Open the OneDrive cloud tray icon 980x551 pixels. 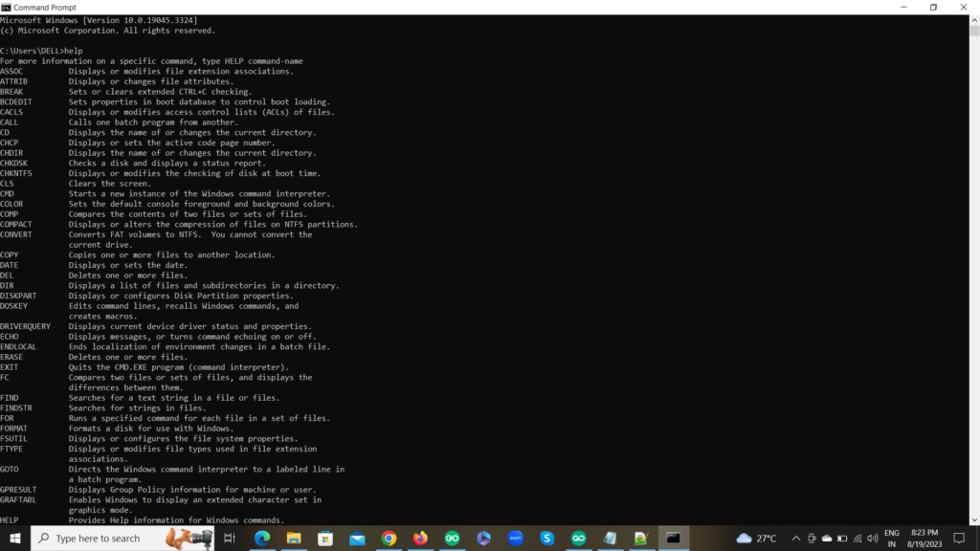(x=826, y=538)
